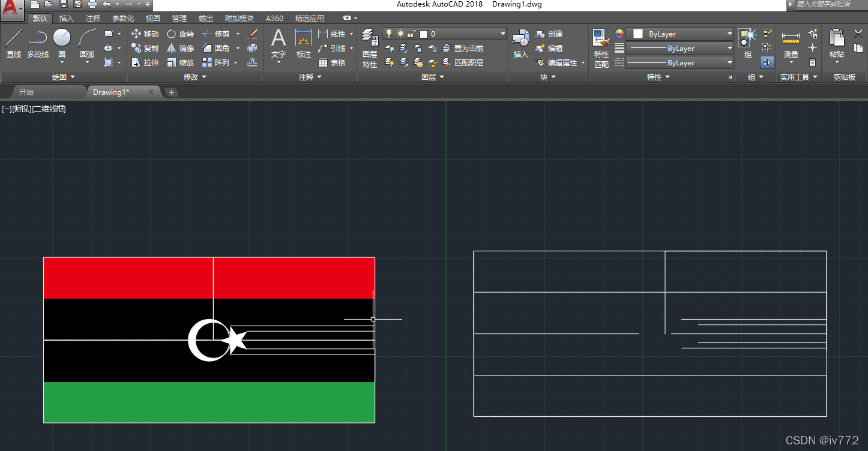Expand the 注释 (Annotation) panel
The image size is (868, 451).
pyautogui.click(x=310, y=77)
